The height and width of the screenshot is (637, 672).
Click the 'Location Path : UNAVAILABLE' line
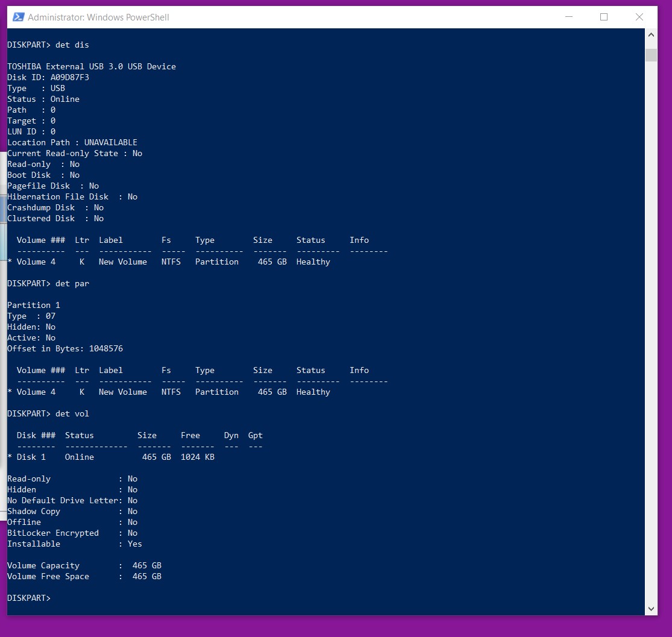(x=72, y=142)
